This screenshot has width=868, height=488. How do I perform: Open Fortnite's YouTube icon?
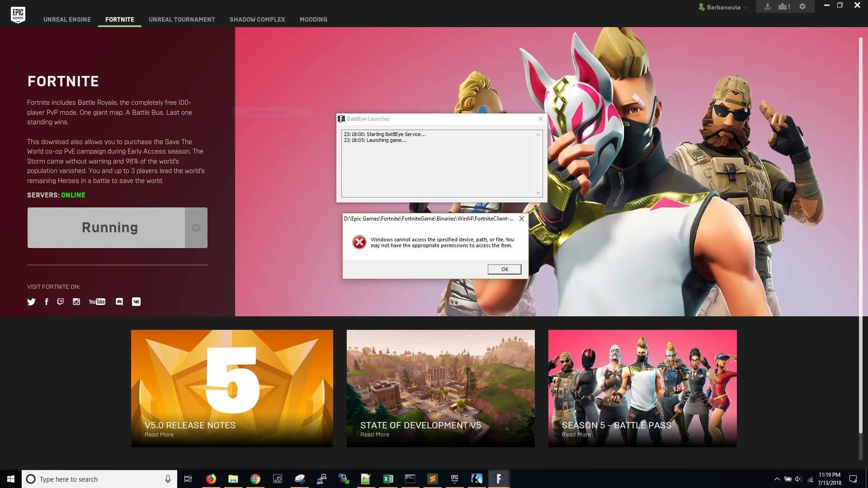click(x=97, y=302)
